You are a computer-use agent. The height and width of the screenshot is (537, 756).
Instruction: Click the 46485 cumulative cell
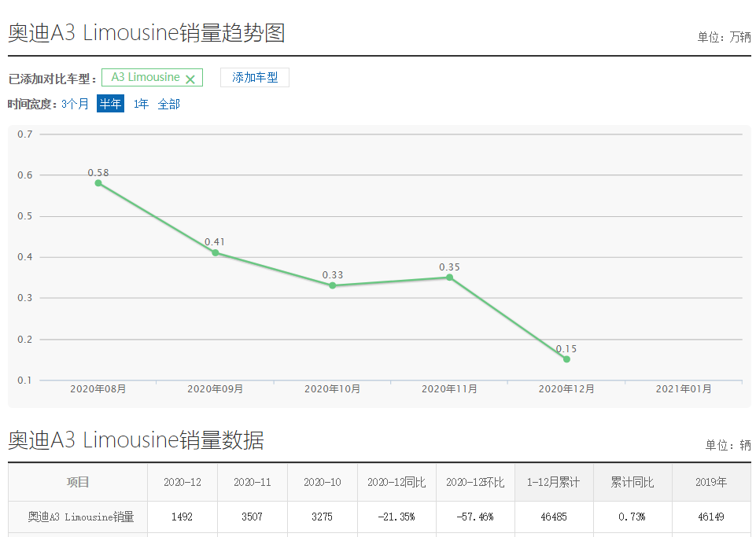click(554, 517)
